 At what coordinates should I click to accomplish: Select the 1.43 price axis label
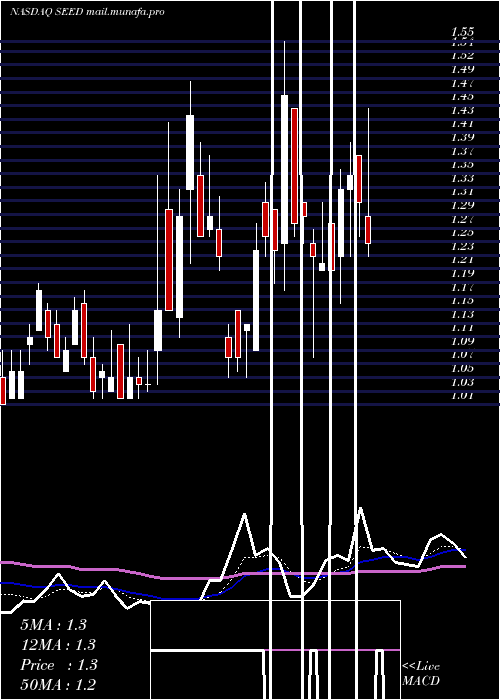[462, 110]
